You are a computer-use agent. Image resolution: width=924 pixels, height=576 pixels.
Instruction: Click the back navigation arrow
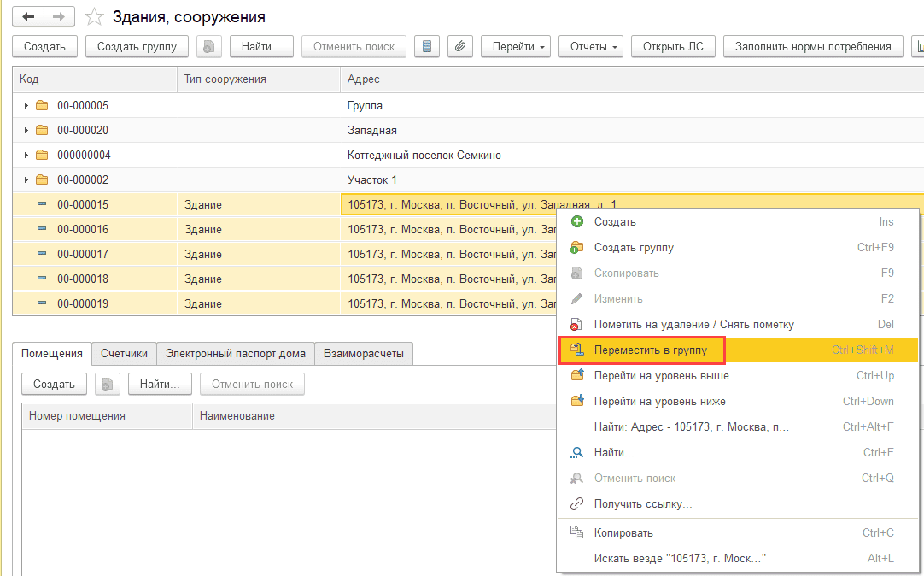click(x=29, y=16)
